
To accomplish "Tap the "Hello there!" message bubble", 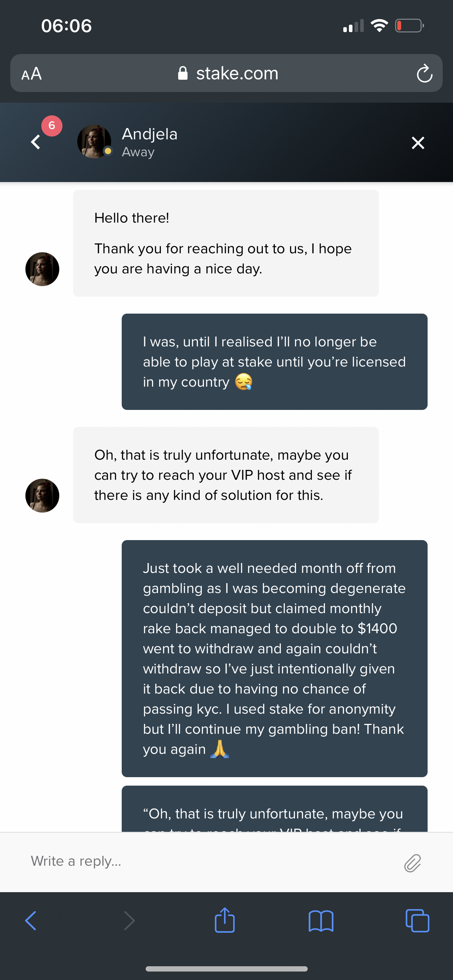I will (x=225, y=243).
